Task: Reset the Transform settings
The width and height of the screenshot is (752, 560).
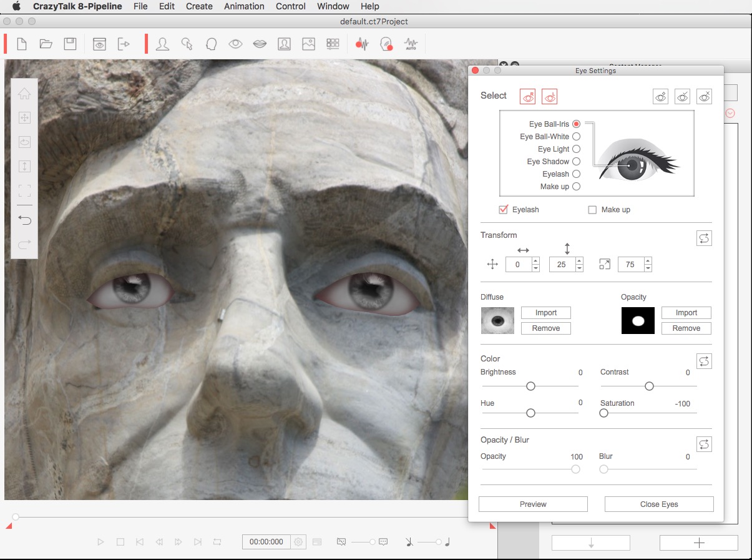Action: 704,238
